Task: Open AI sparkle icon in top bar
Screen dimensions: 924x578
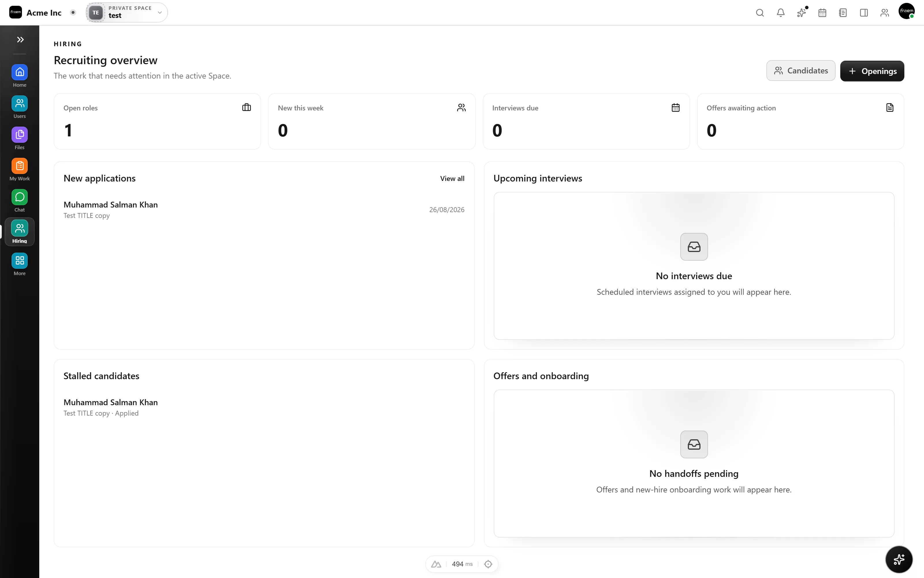Action: [802, 13]
